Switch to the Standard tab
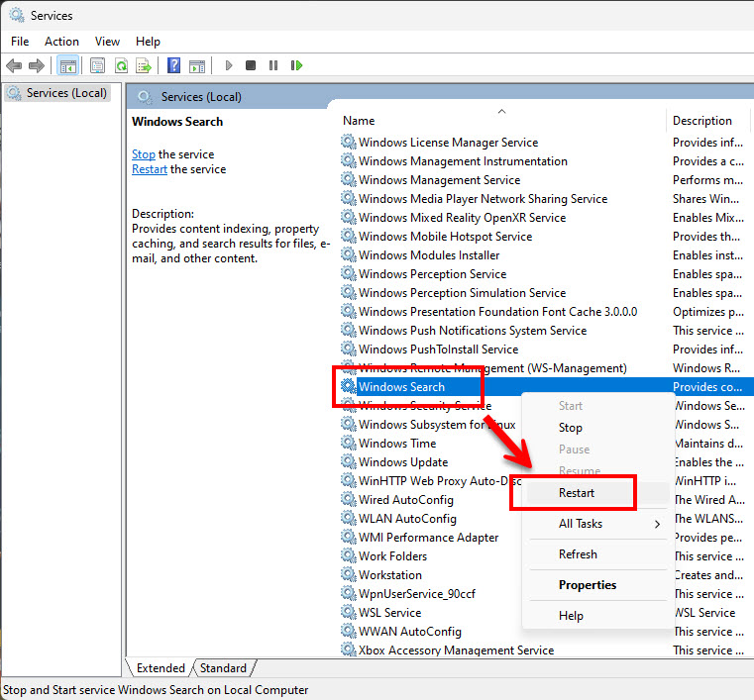Screen dimensions: 754x700 pyautogui.click(x=223, y=668)
